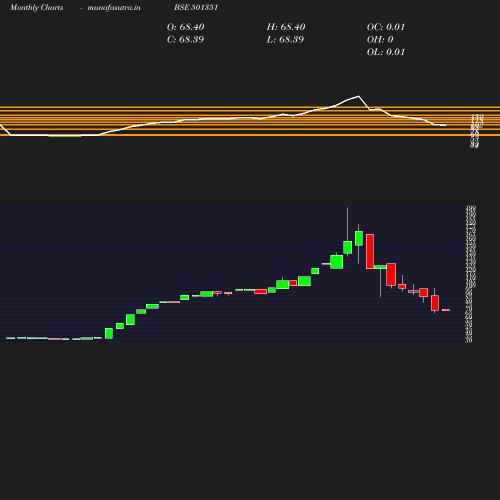Screen dimensions: 500x500
Task: Click the largest red candlestick after the peak
Action: [x=370, y=251]
